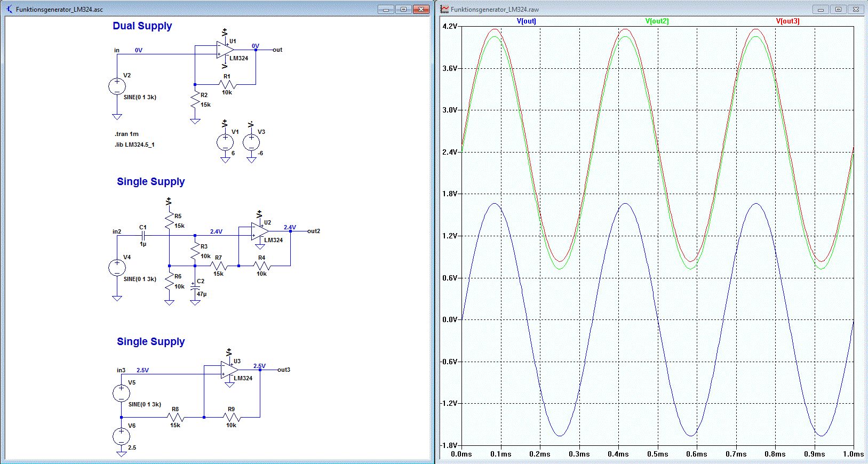Screen dimensions: 868x464
Task: Click the waveform vertical voltage axis
Action: point(450,236)
